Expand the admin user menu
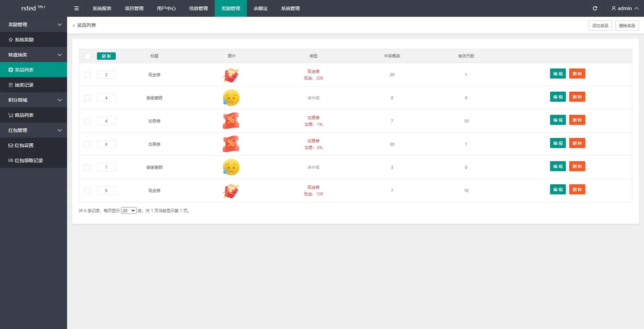This screenshot has height=329, width=644. coord(625,8)
